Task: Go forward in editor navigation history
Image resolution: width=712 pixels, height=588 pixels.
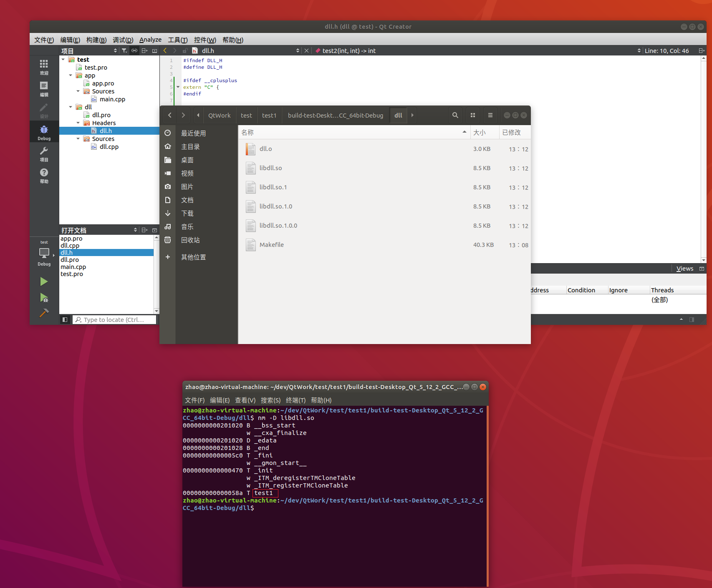Action: (x=175, y=50)
